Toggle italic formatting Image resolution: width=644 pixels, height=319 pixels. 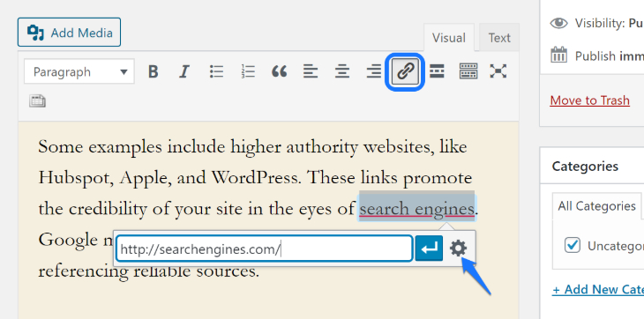click(x=184, y=71)
